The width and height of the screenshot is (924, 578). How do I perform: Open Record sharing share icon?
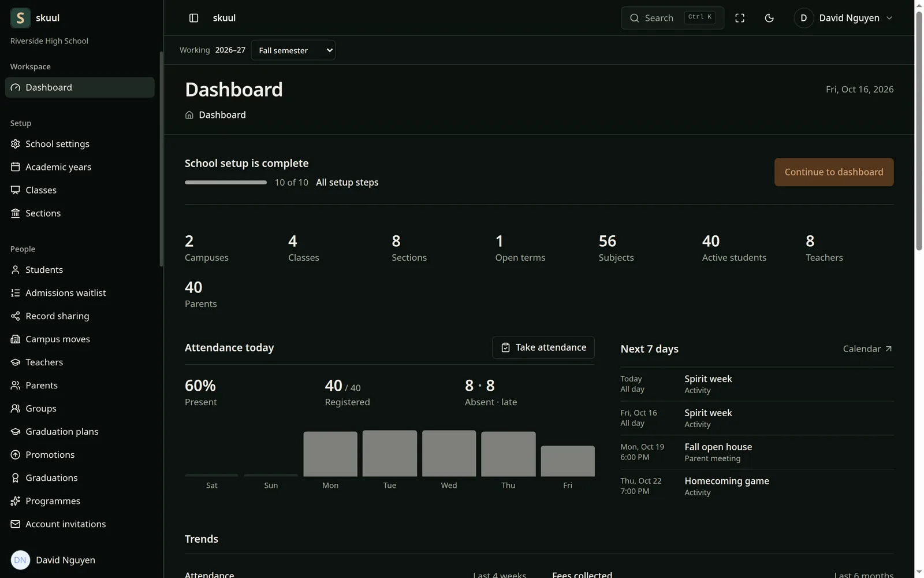pos(16,316)
